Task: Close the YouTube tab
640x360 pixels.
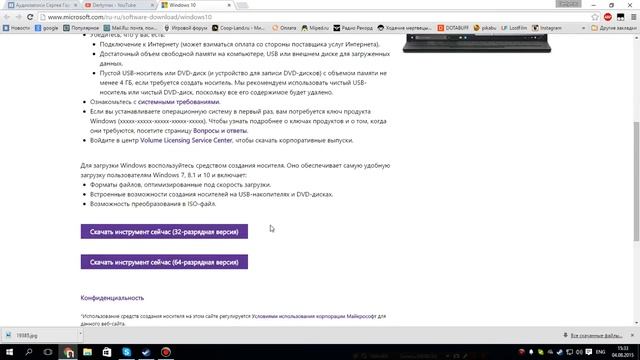Action: 152,5
